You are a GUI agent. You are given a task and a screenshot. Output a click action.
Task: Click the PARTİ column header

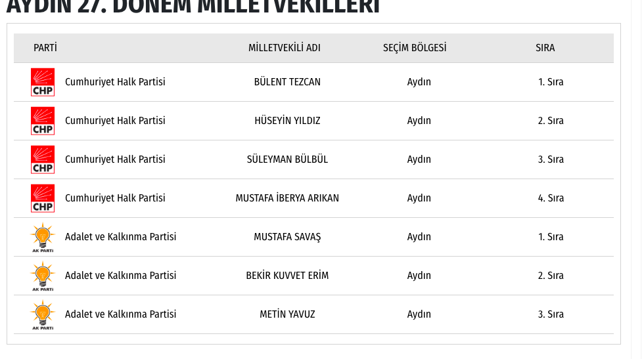click(45, 48)
